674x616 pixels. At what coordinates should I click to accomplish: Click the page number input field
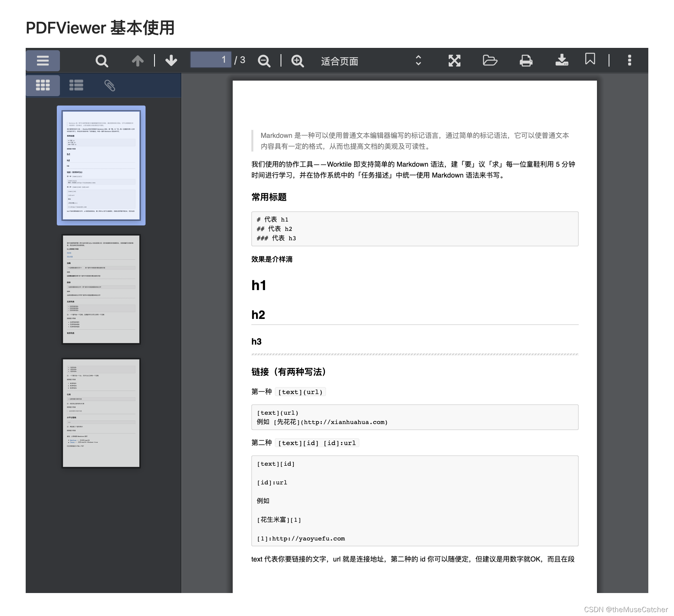[x=211, y=60]
